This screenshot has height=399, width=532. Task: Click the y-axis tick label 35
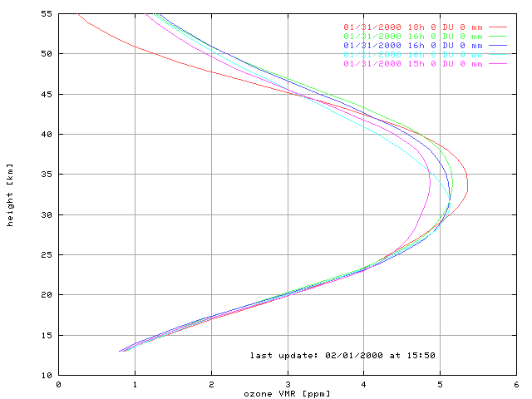(x=47, y=174)
